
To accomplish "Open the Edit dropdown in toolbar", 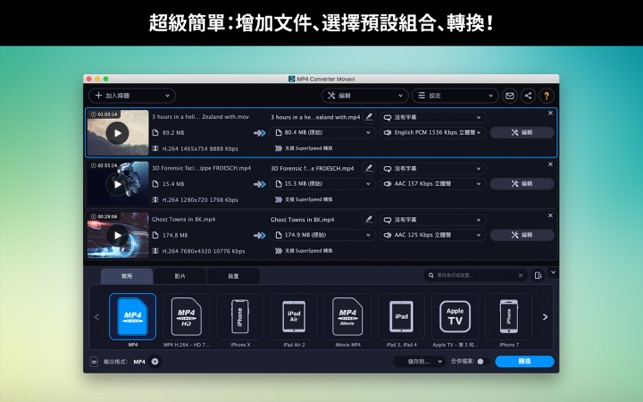I will [x=365, y=96].
